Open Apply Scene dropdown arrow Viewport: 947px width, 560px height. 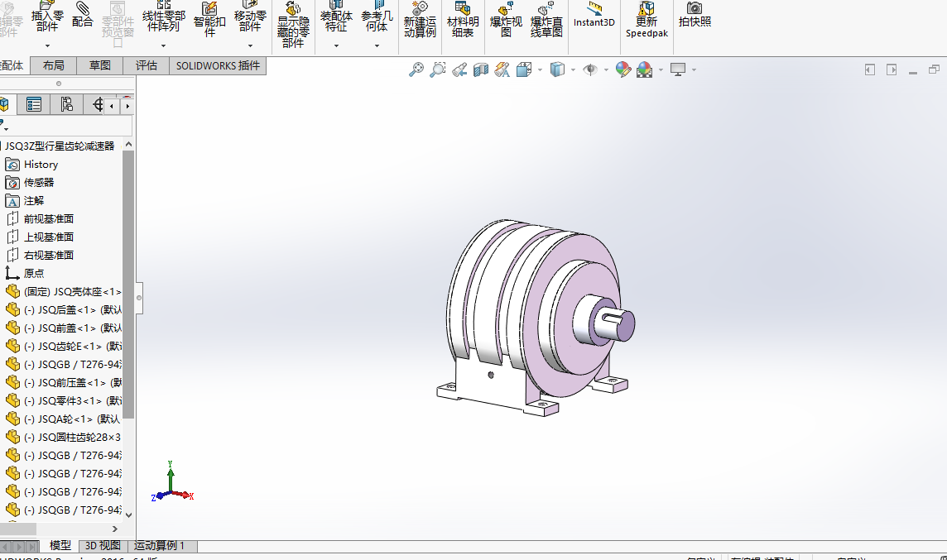click(661, 70)
